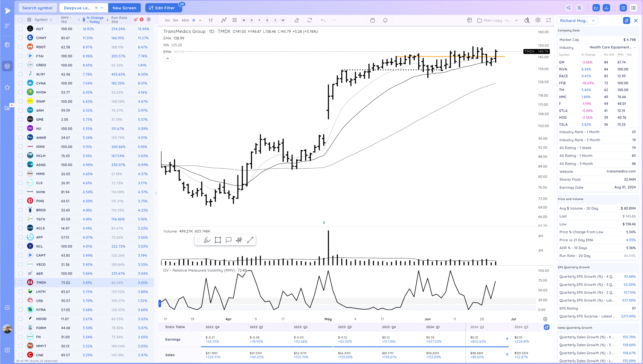Check the box for PINS row
Screen dimensions: 643x364
click(21, 201)
